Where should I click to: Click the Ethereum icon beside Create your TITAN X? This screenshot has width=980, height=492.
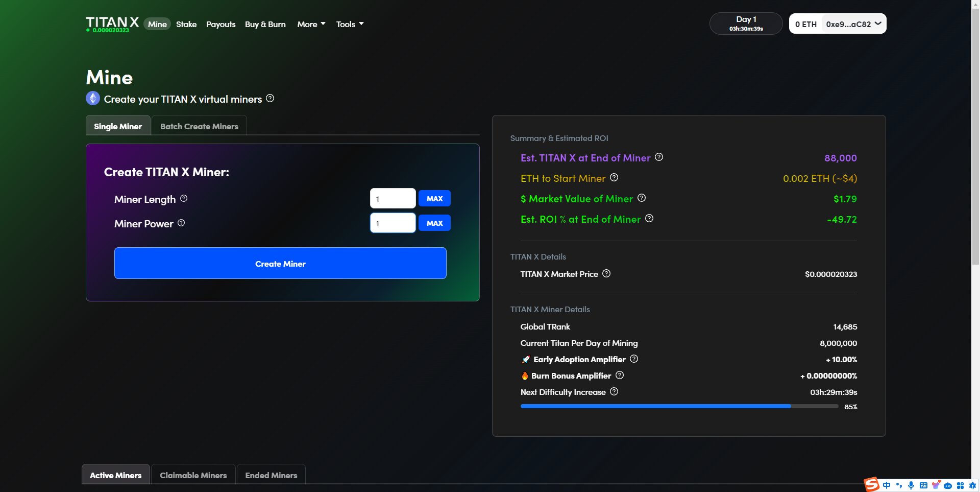pos(93,98)
